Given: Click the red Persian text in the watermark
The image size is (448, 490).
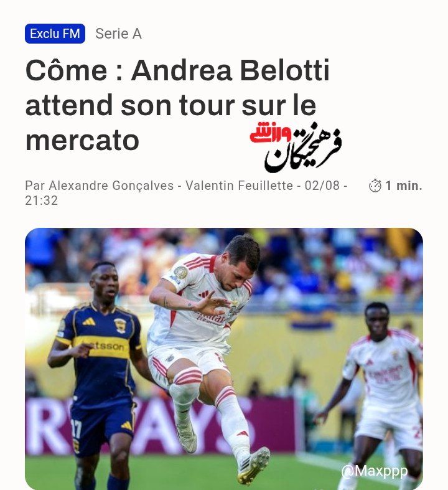Looking at the screenshot, I should click(271, 133).
